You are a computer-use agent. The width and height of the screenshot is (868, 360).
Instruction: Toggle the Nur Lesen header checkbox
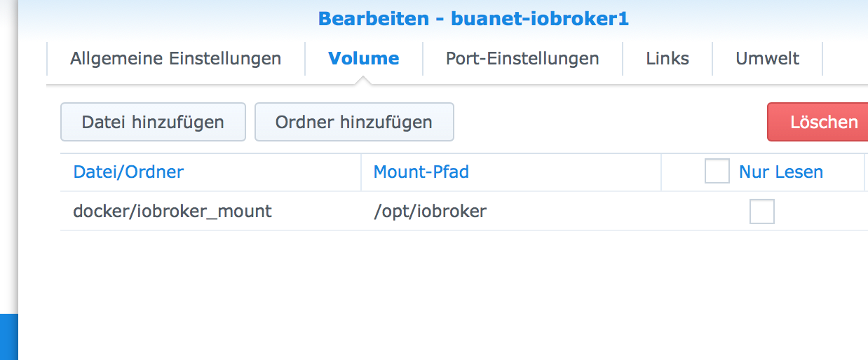click(x=717, y=172)
